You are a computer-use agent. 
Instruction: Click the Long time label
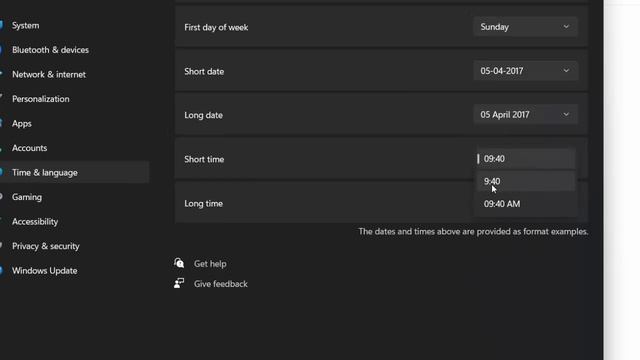(x=203, y=203)
